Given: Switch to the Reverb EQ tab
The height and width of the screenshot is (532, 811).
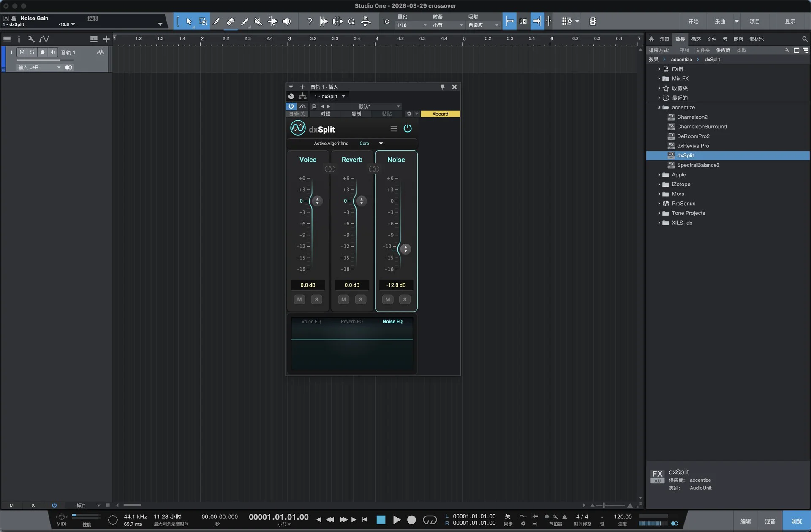Looking at the screenshot, I should pos(351,322).
